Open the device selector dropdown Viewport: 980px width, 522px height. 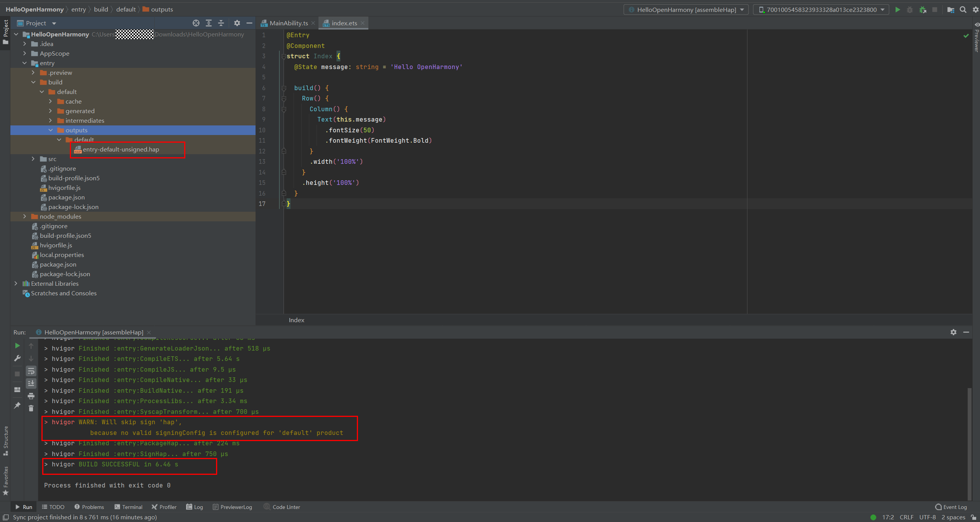coord(821,10)
